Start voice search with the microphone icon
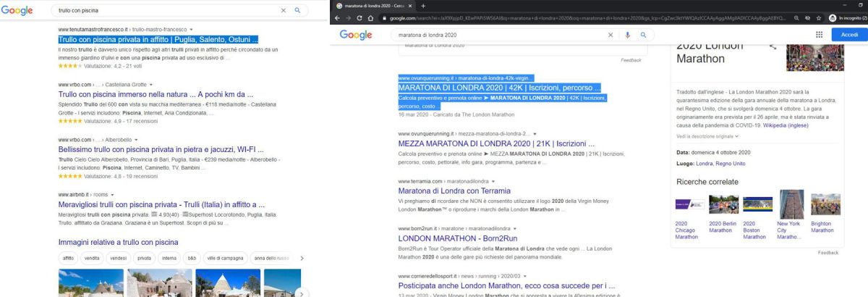 click(627, 34)
